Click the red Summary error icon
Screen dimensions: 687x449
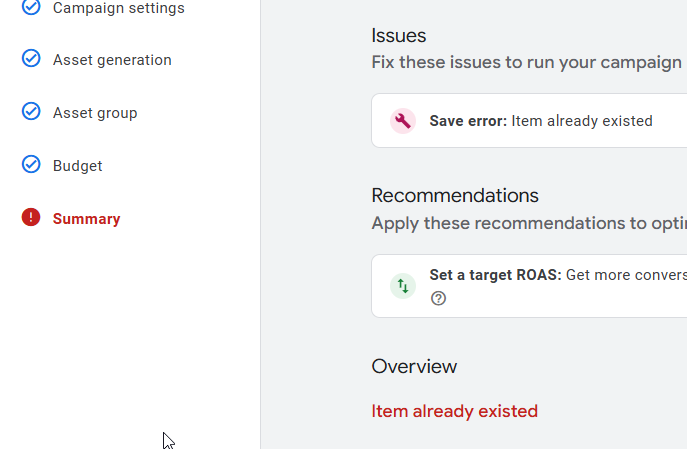click(x=31, y=217)
